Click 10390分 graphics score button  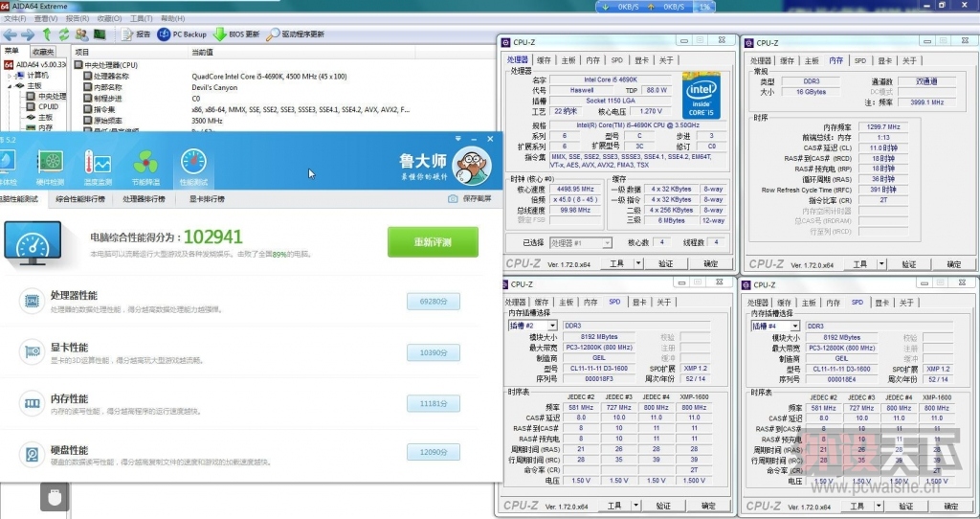click(434, 352)
